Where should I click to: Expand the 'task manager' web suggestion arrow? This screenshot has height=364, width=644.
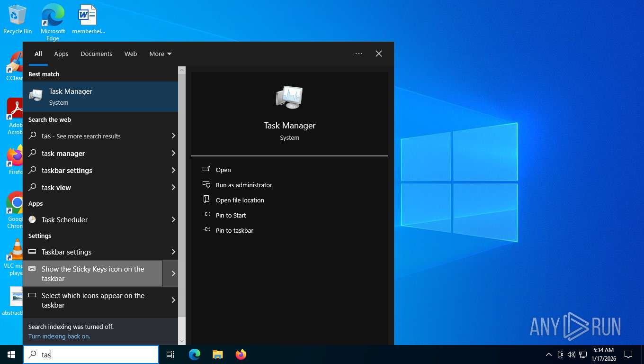click(x=173, y=153)
